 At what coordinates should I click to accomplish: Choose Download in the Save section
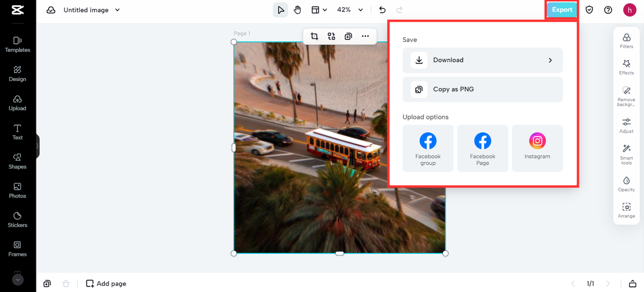coord(482,60)
